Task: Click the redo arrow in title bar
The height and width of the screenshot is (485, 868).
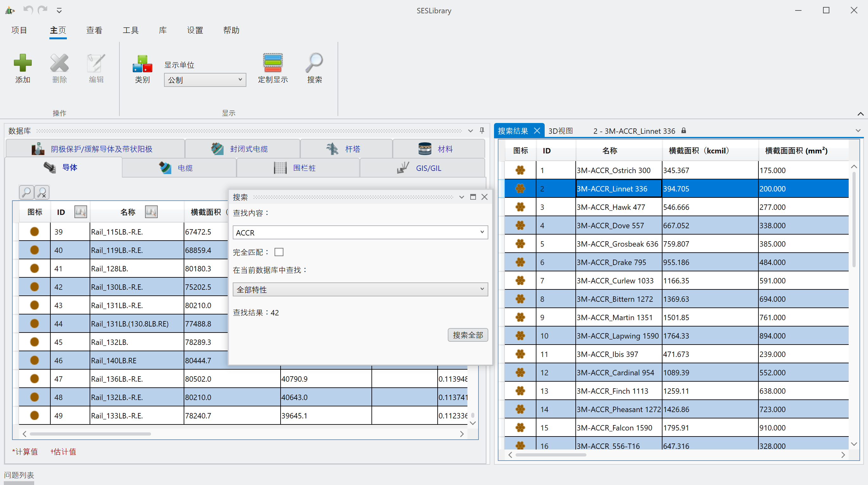Action: click(42, 10)
